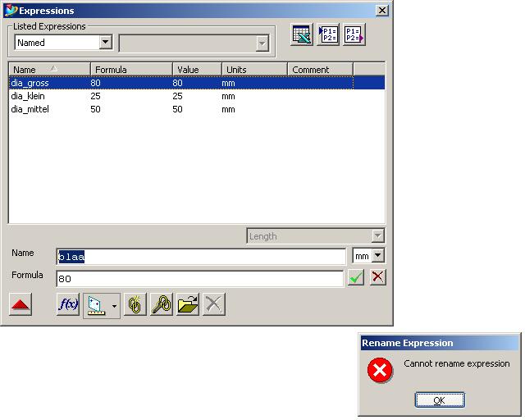Click the Value cell 50 of dia_mittel
Image resolution: width=525 pixels, height=420 pixels.
coord(177,110)
